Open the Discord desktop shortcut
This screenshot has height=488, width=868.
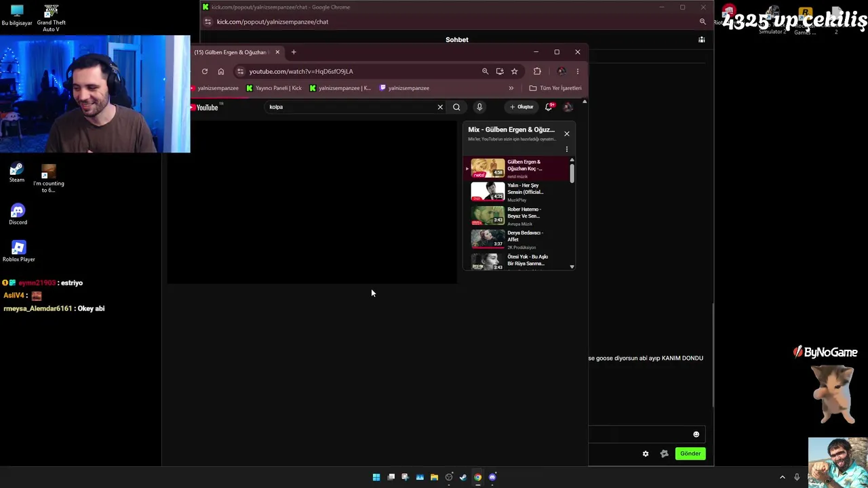point(18,214)
